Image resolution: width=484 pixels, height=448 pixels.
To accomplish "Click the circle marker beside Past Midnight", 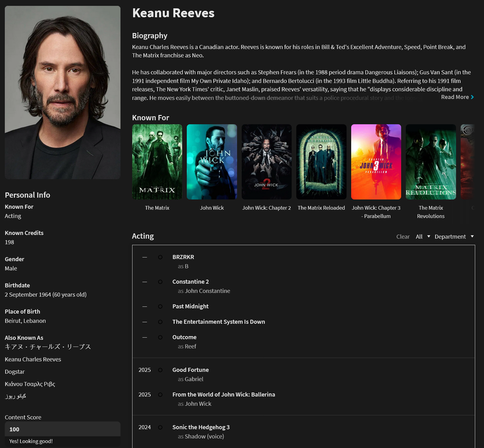I will tap(160, 306).
